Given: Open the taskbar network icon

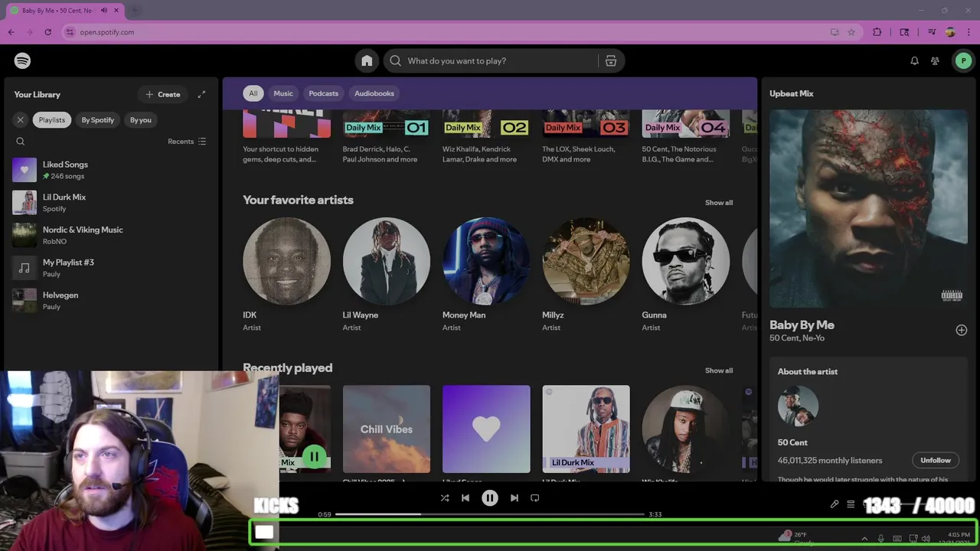Looking at the screenshot, I should coord(913,539).
